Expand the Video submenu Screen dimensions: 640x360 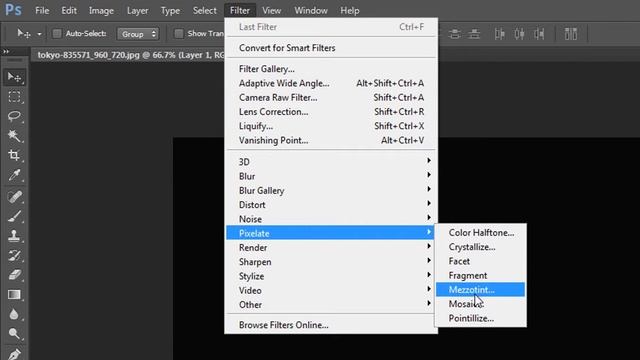click(x=331, y=290)
